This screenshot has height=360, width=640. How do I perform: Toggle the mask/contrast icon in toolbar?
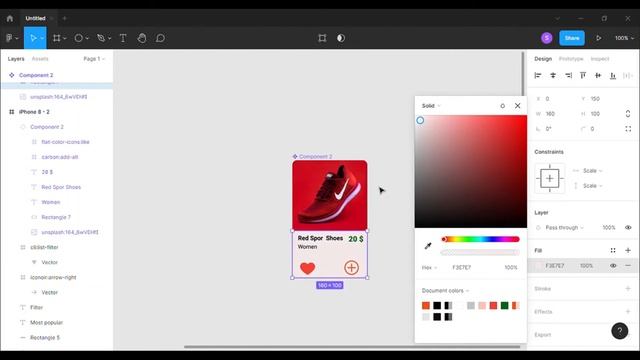click(x=341, y=38)
